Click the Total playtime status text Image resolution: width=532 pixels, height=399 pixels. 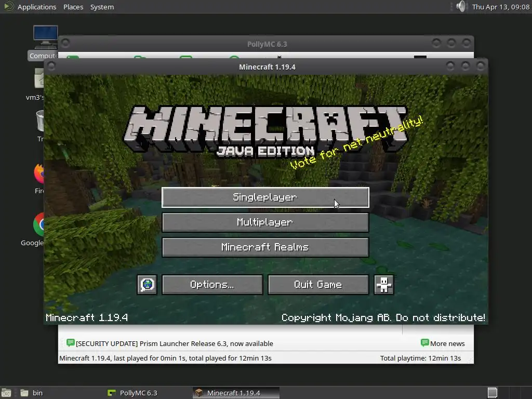point(420,358)
